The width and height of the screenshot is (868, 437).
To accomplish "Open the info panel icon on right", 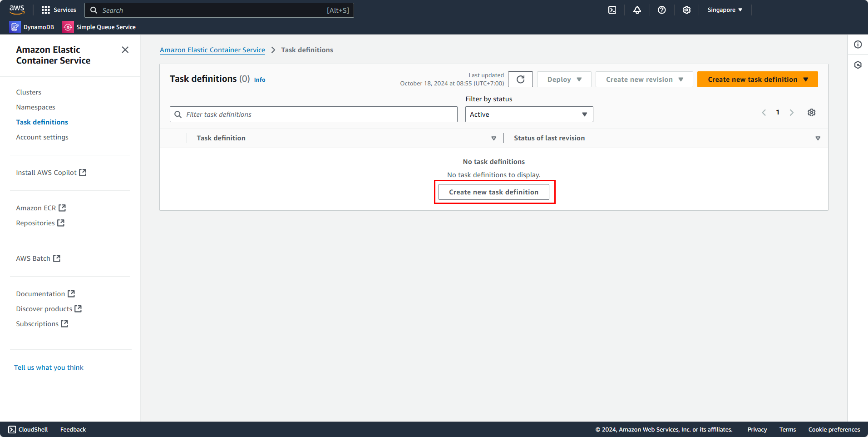I will (x=858, y=45).
